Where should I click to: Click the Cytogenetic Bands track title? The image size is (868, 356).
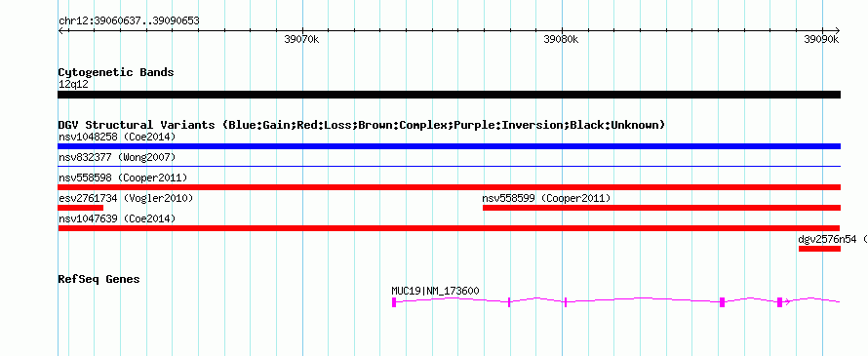point(116,72)
